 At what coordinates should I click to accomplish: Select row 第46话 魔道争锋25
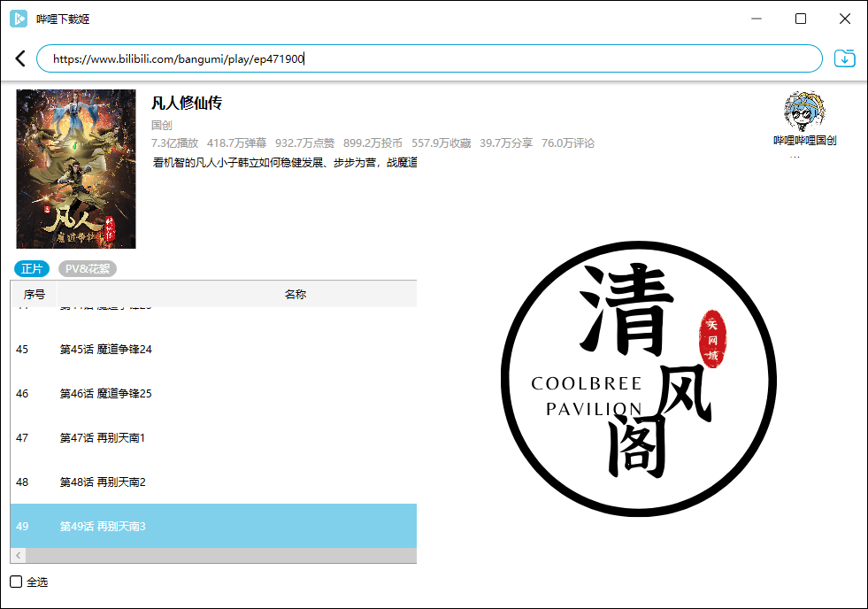click(213, 394)
